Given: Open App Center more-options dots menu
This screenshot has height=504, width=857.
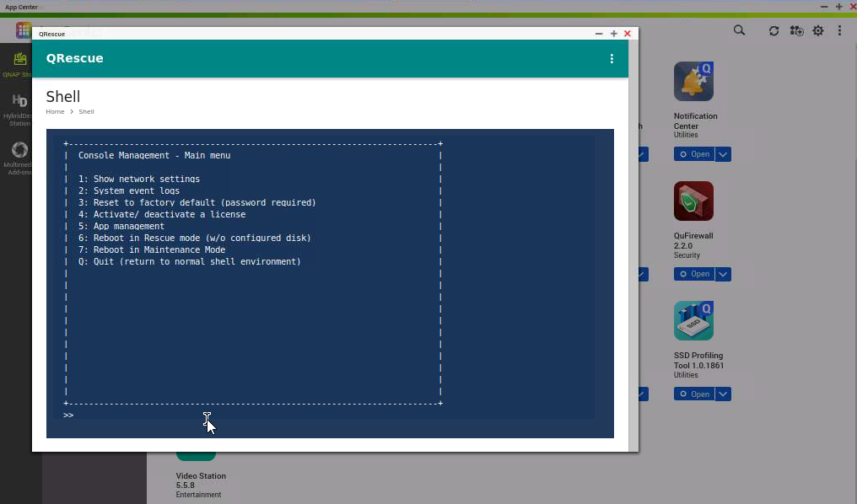Looking at the screenshot, I should point(839,30).
